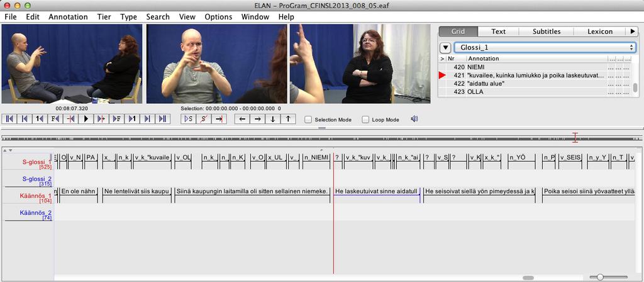Viewport: 644px width, 282px height.
Task: Open the Tier menu
Action: [104, 17]
